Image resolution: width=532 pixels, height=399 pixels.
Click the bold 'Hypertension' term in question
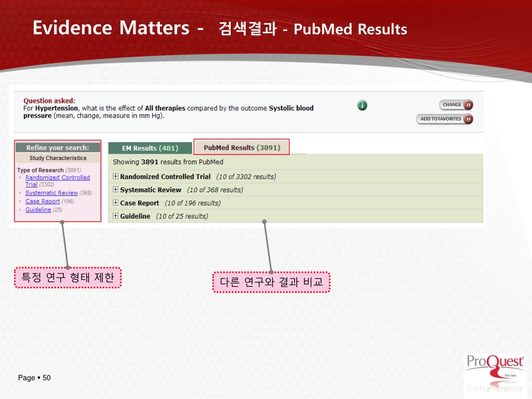(x=57, y=108)
